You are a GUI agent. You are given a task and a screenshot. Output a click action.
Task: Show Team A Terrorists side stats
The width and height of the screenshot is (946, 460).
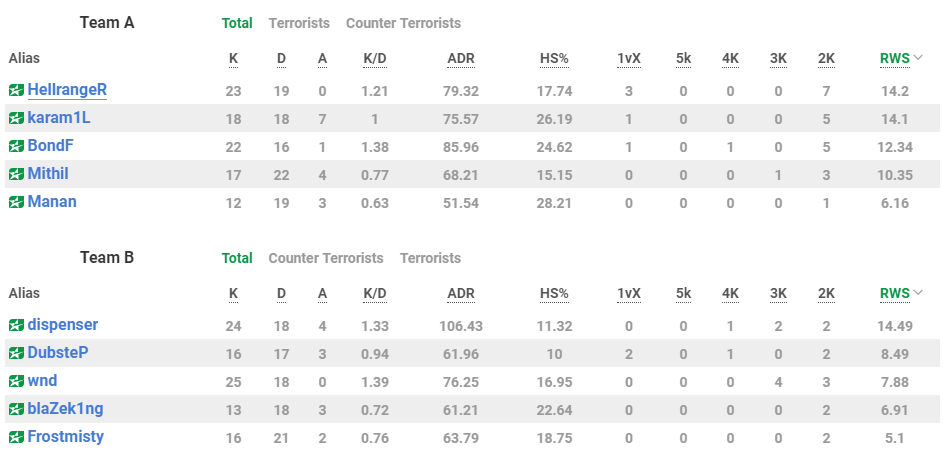299,23
